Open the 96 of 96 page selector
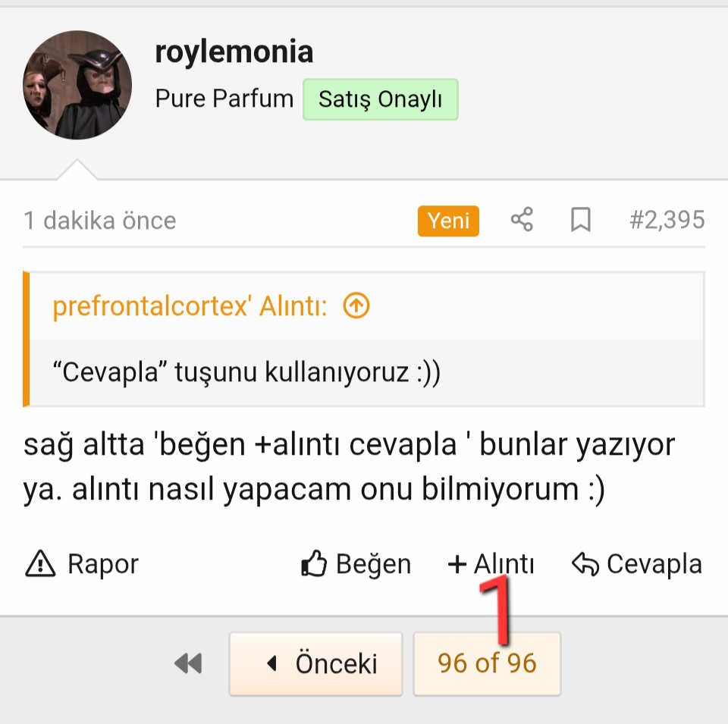 pyautogui.click(x=487, y=664)
